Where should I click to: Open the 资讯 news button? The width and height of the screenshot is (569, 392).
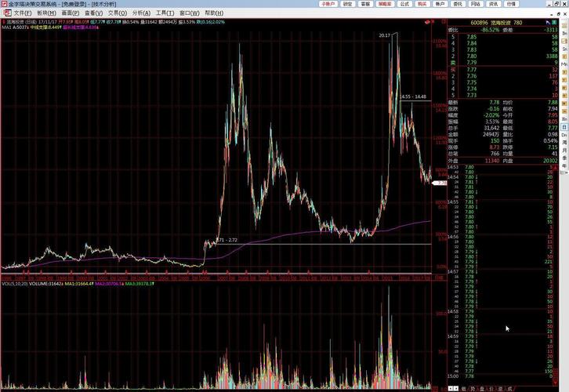(493, 4)
